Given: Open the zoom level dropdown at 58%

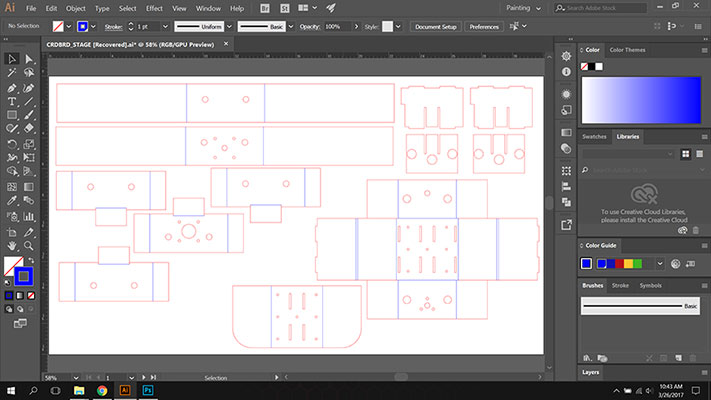Looking at the screenshot, I should (76, 377).
